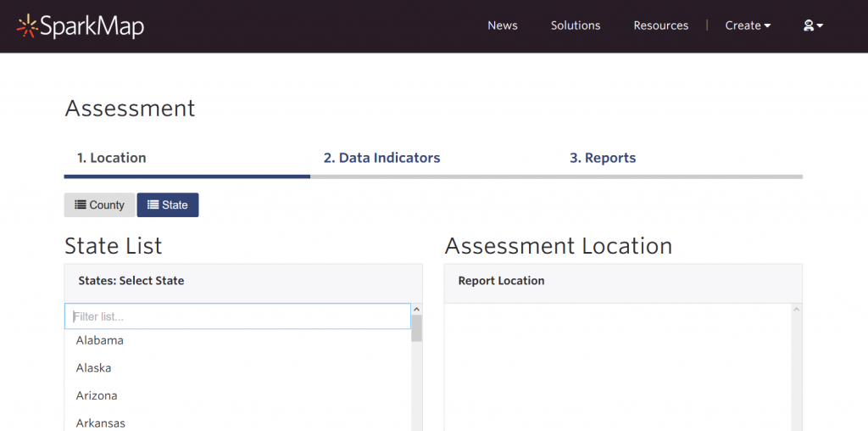The width and height of the screenshot is (868, 431).
Task: Open the Resources link
Action: point(661,25)
